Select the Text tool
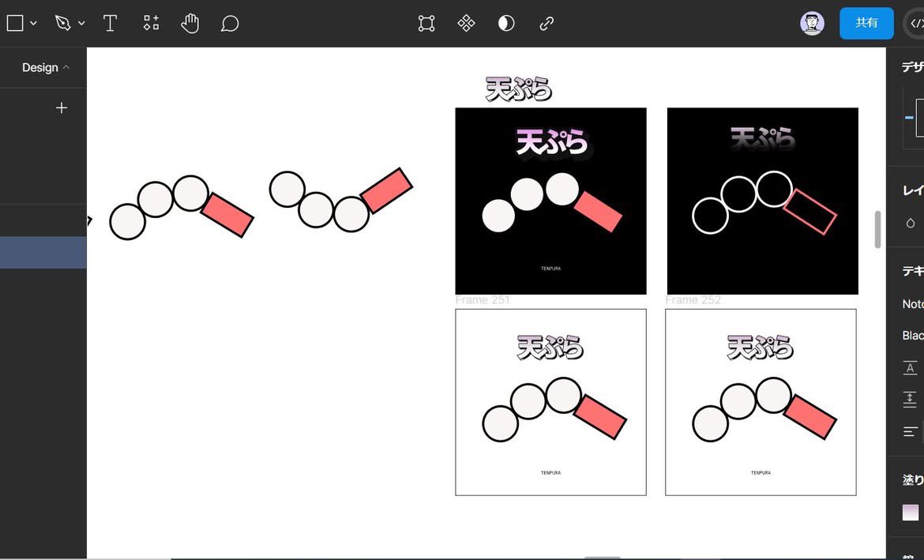Screen dimensions: 924x560 point(110,23)
